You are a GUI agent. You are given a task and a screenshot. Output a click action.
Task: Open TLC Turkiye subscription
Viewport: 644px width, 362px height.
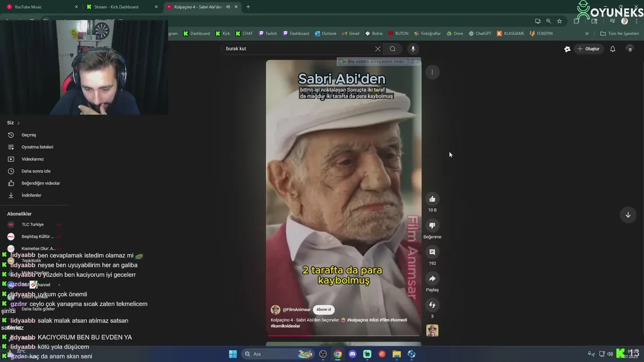33,224
